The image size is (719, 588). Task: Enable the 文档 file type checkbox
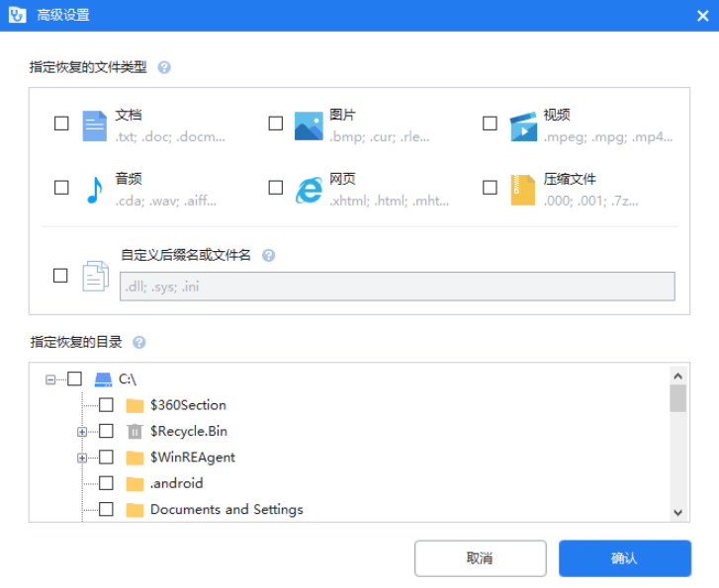[x=61, y=124]
